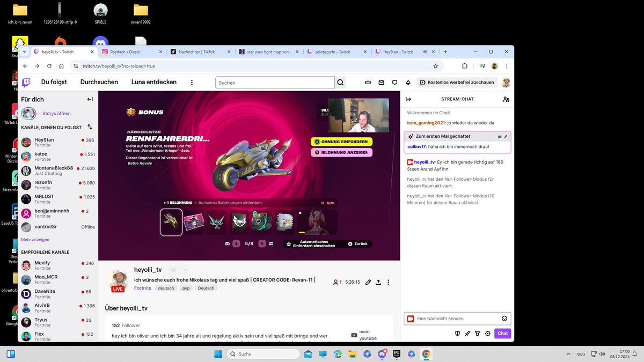Open stream more options three-dot menu
This screenshot has width=644, height=362.
[389, 282]
